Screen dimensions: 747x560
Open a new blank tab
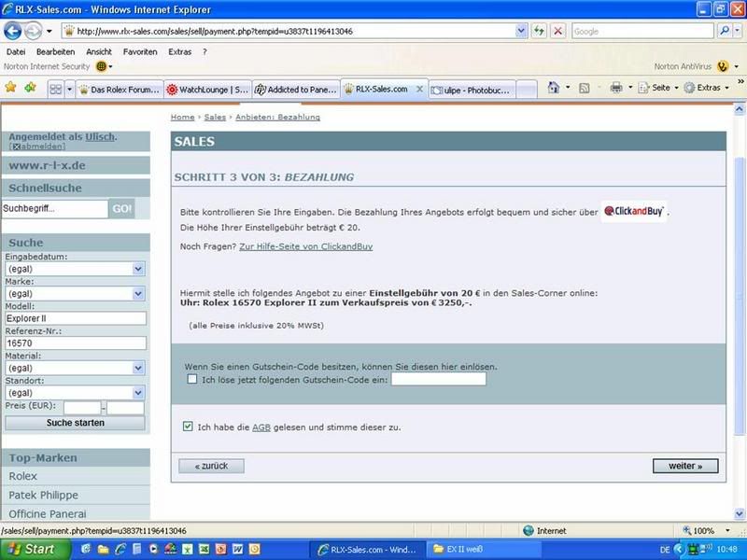pyautogui.click(x=527, y=90)
